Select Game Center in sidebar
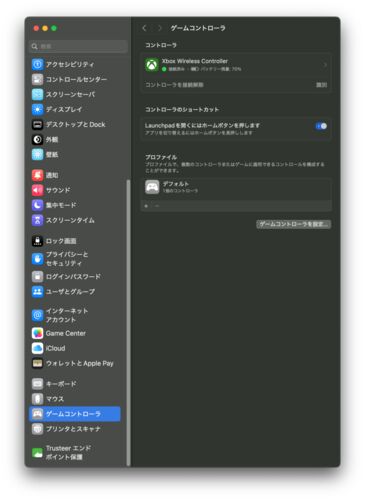 (x=59, y=333)
